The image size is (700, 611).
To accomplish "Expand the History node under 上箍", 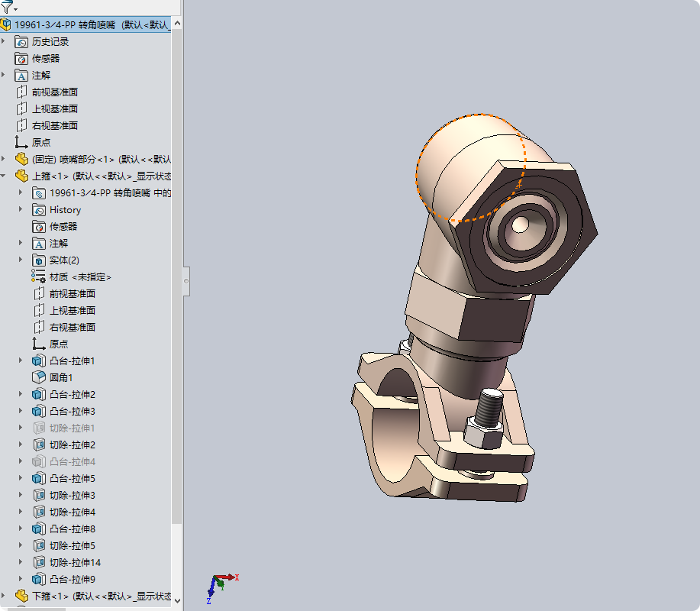I will [21, 209].
